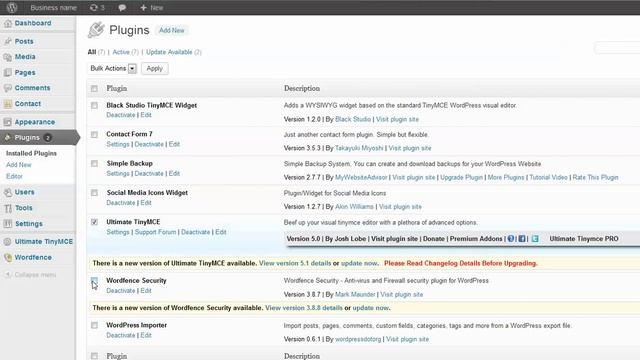Deactivate the WordPress Importer plugin

[120, 335]
